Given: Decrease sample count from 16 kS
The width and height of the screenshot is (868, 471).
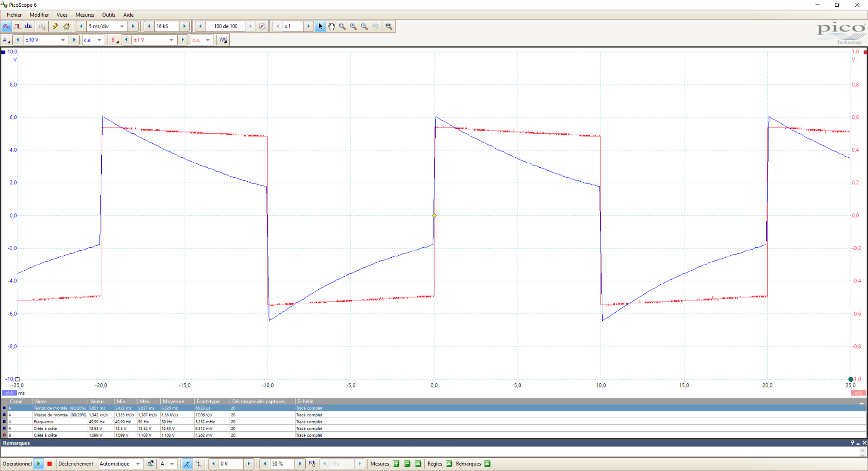Looking at the screenshot, I should tap(149, 27).
